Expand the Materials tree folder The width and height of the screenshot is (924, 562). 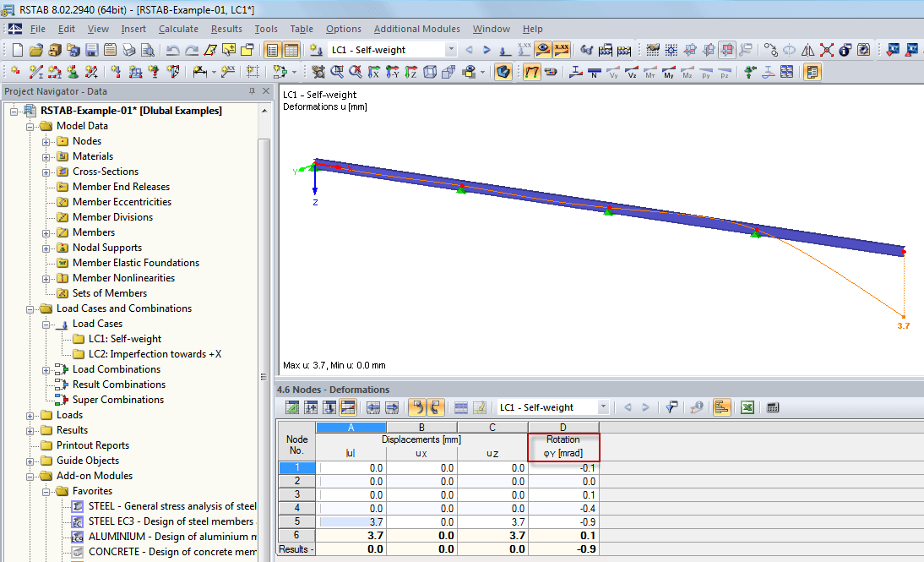pos(46,157)
